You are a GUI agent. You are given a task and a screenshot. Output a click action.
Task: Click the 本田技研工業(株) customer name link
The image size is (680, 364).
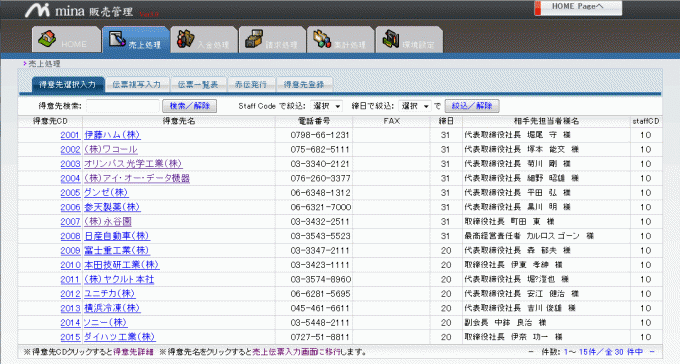[122, 265]
